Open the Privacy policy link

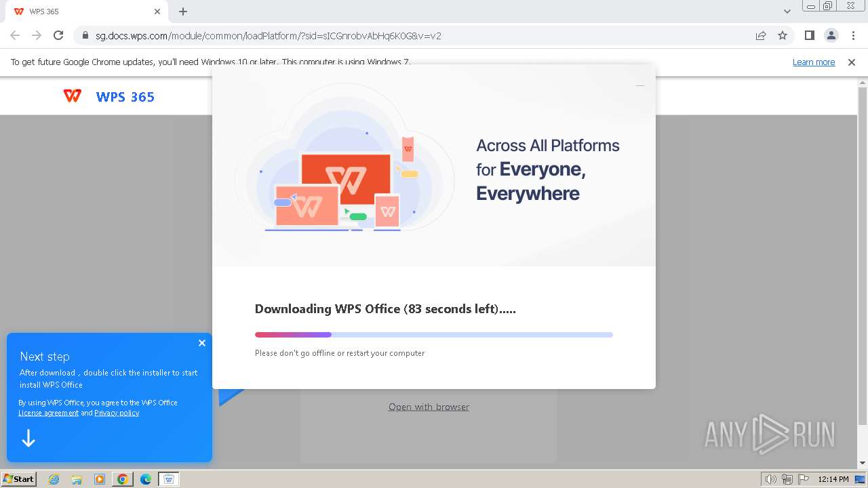point(117,413)
